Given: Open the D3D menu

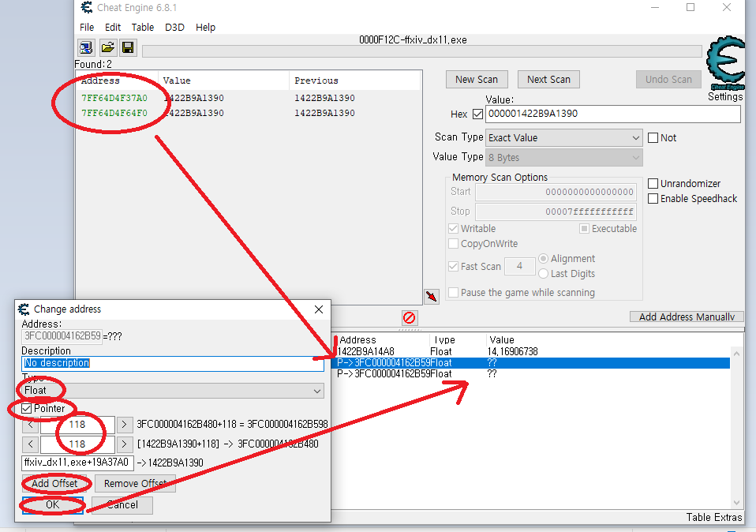Looking at the screenshot, I should pyautogui.click(x=173, y=27).
